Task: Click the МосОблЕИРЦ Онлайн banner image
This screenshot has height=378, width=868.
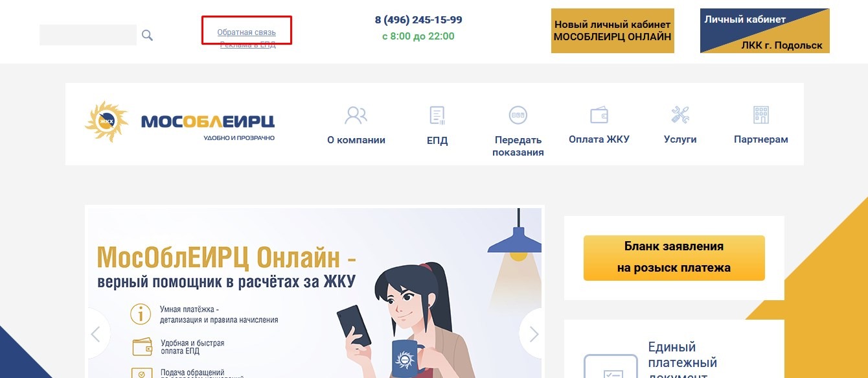Action: (x=315, y=292)
